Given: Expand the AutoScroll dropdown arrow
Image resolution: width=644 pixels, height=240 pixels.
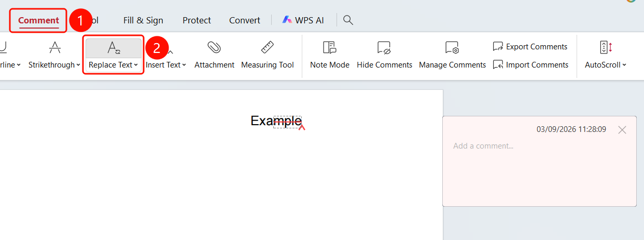Looking at the screenshot, I should click(x=624, y=65).
